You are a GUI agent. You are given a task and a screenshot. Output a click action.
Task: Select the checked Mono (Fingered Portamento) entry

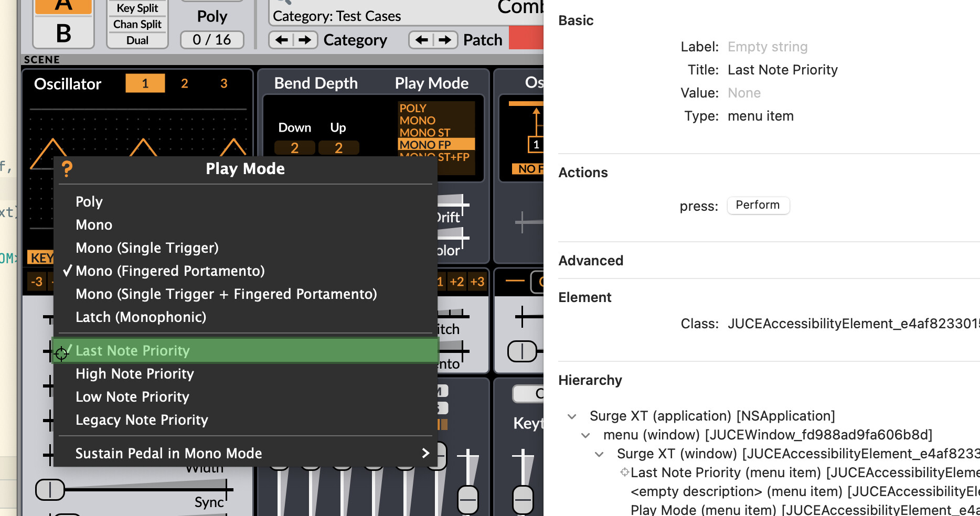[246, 271]
